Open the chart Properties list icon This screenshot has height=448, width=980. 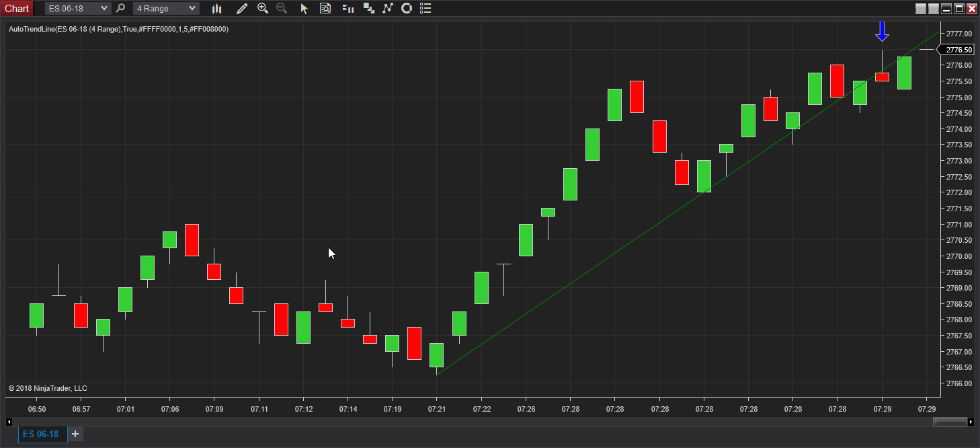(425, 8)
